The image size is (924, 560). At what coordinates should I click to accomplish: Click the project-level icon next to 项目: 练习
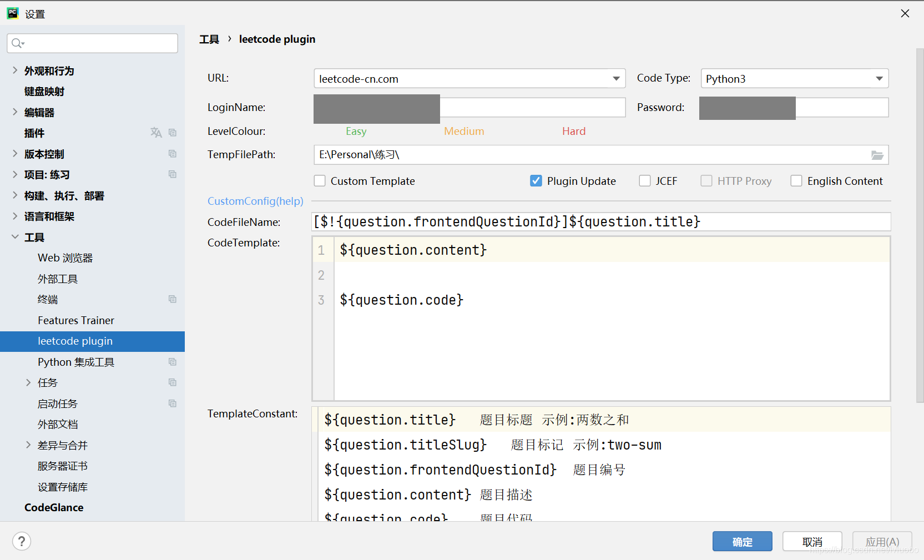tap(173, 174)
